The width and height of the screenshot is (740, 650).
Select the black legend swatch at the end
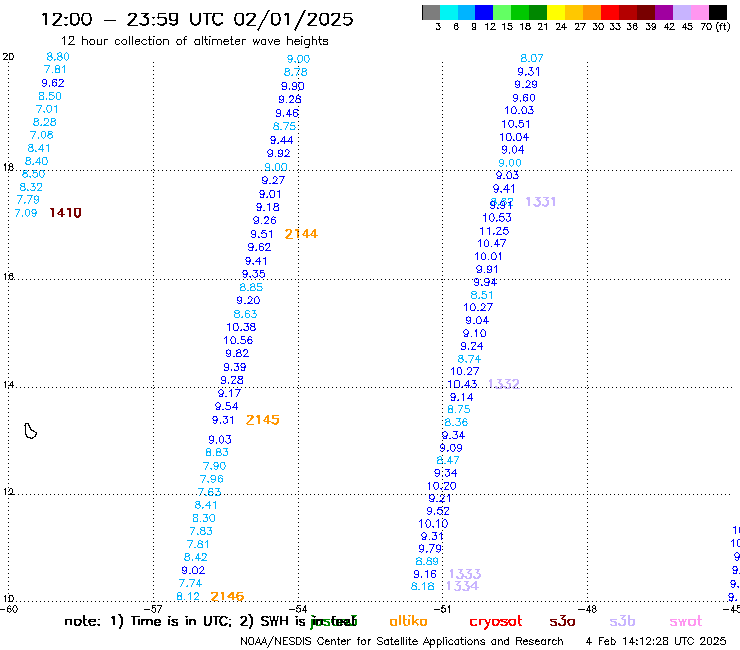coord(717,12)
